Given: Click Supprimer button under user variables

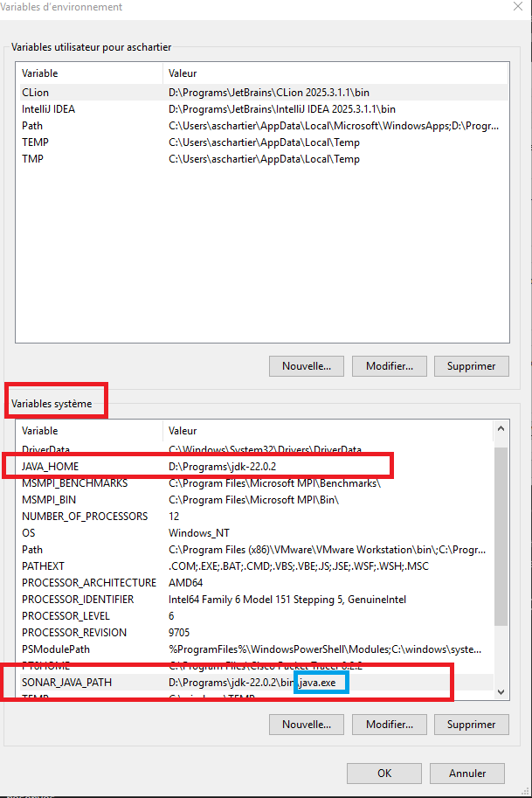Looking at the screenshot, I should (x=471, y=366).
